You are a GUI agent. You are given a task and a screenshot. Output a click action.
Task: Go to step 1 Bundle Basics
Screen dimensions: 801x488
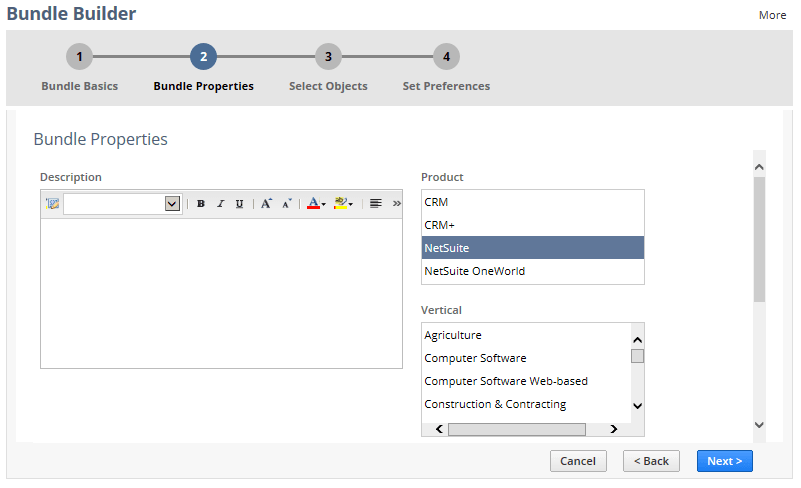[79, 57]
